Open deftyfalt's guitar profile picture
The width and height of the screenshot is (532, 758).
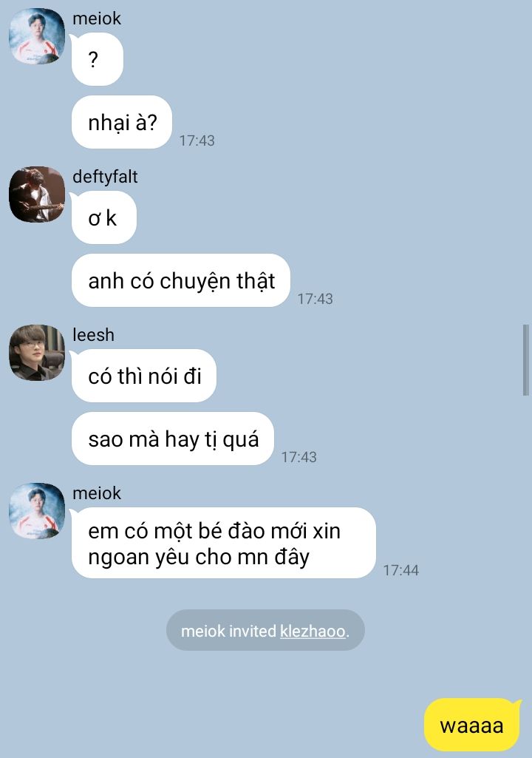[x=37, y=194]
